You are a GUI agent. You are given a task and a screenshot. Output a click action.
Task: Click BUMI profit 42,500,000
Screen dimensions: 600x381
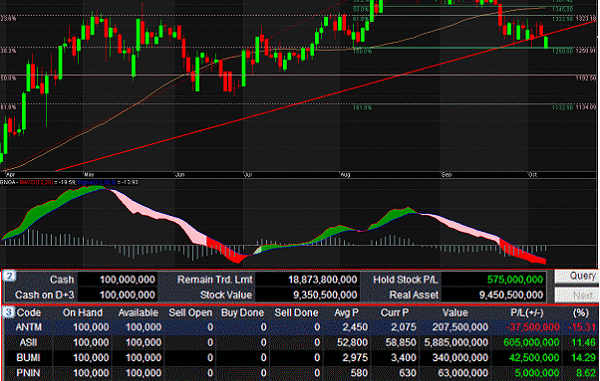click(x=535, y=358)
